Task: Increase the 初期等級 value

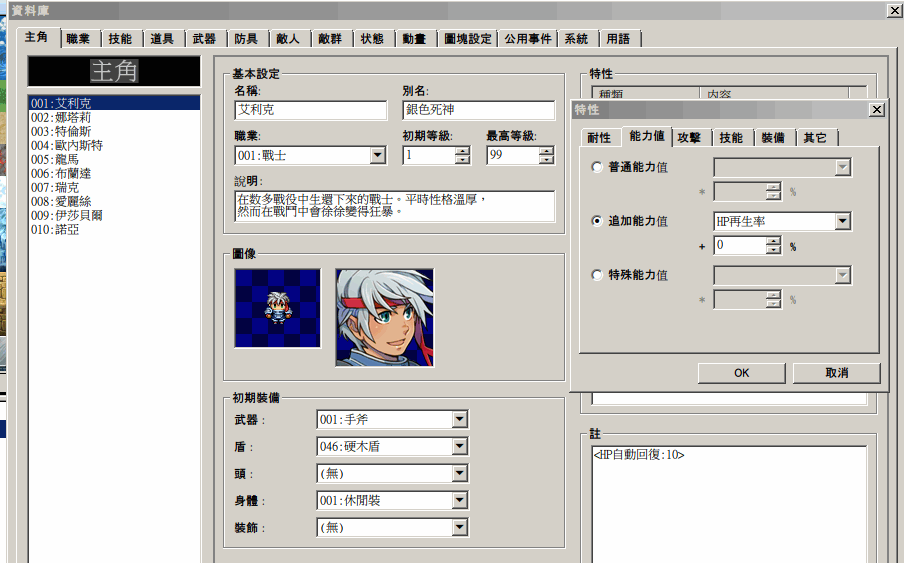Action: coord(462,151)
